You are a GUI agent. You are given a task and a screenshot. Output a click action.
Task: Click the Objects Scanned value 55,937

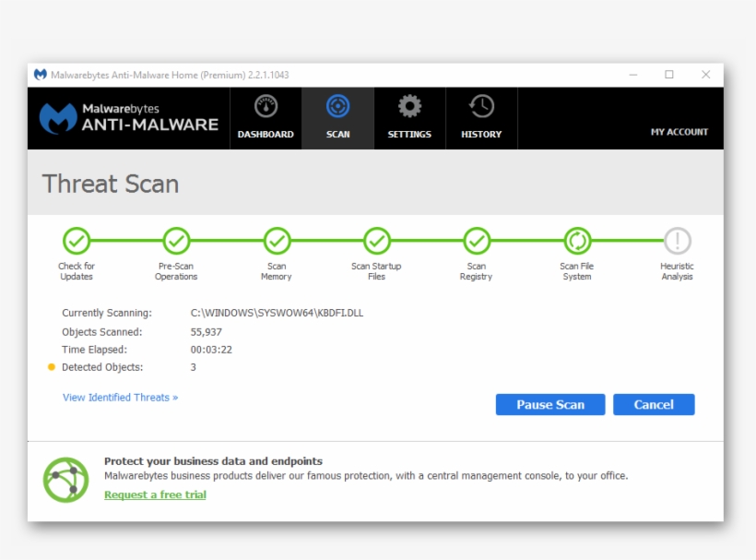206,332
